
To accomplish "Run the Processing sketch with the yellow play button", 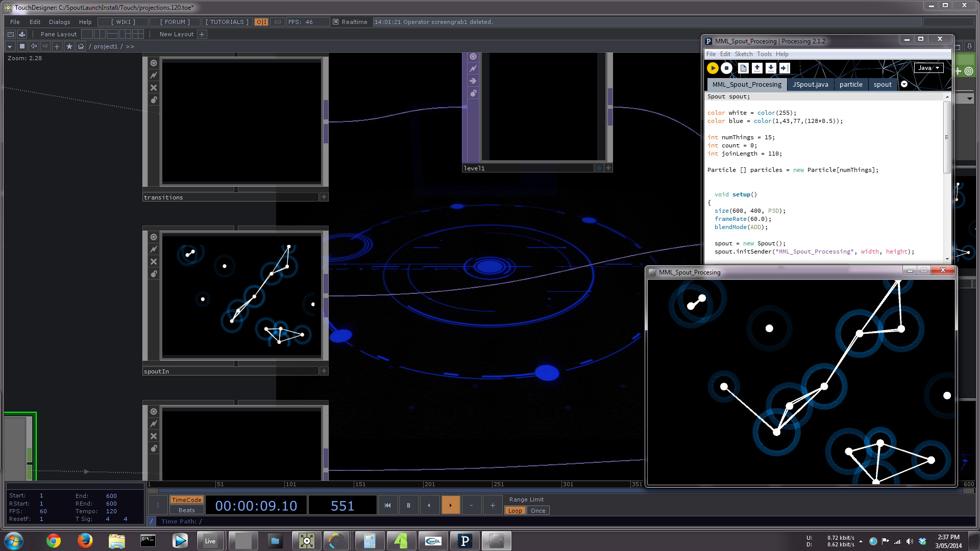I will (713, 68).
